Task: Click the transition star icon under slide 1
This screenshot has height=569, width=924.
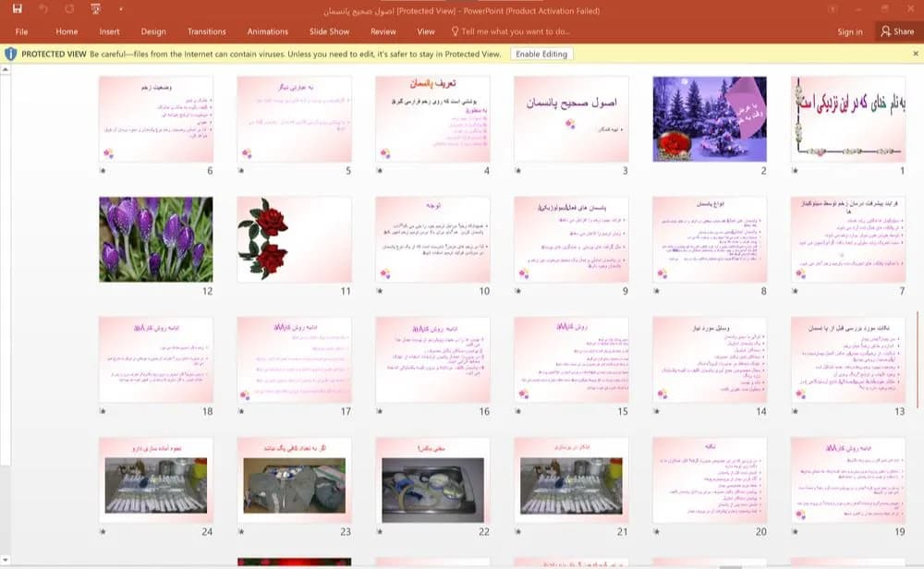Action: pyautogui.click(x=795, y=171)
